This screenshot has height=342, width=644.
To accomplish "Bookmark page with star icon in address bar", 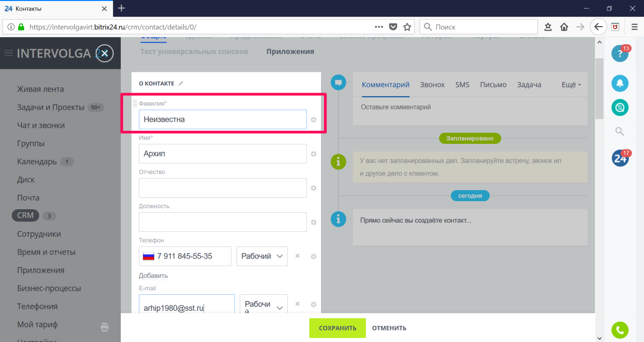I will [407, 27].
